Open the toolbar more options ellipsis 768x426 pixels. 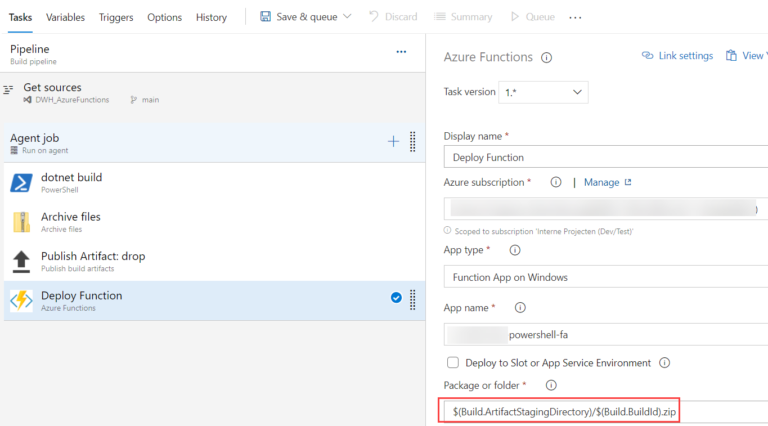[575, 17]
